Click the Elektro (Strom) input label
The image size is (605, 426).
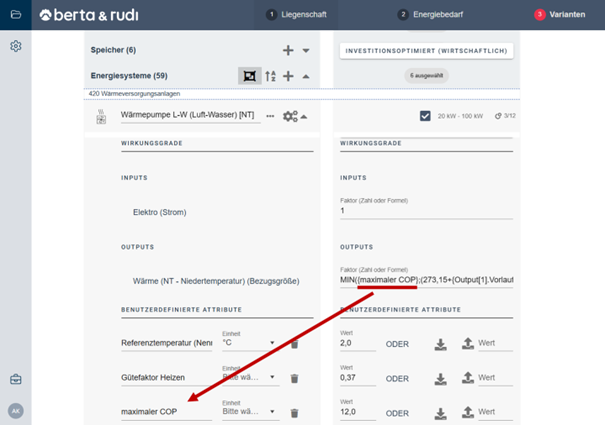click(x=160, y=212)
